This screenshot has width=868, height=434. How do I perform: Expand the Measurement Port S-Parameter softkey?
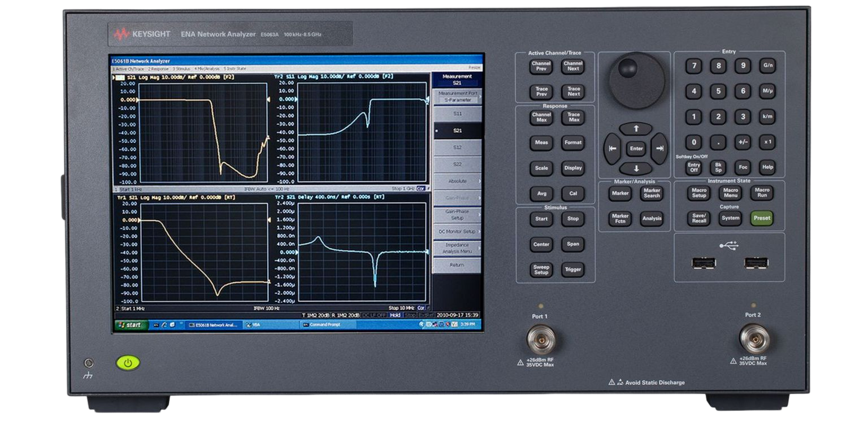[457, 97]
